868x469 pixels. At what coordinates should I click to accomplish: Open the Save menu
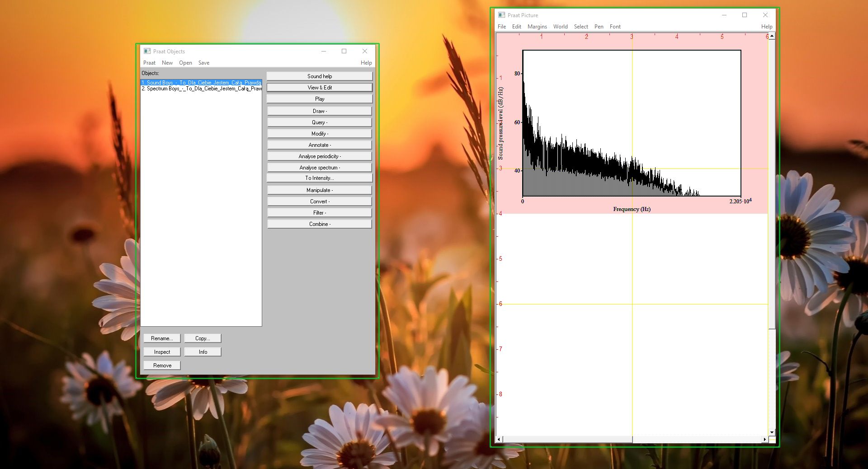204,63
